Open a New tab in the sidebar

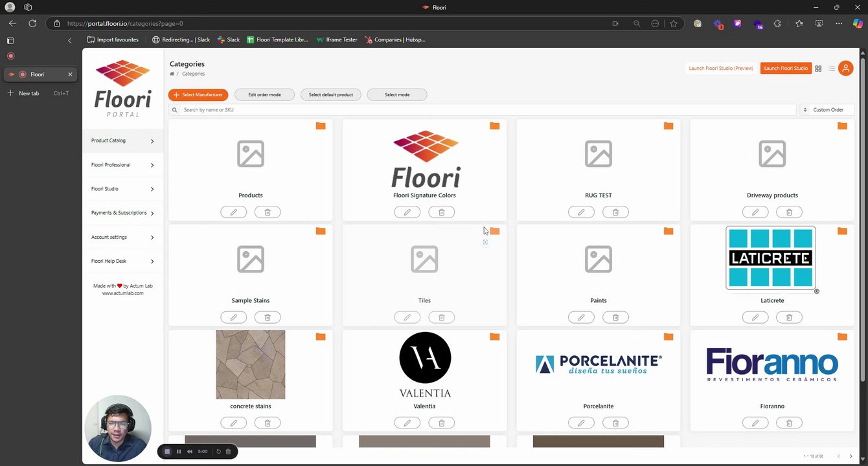40,93
